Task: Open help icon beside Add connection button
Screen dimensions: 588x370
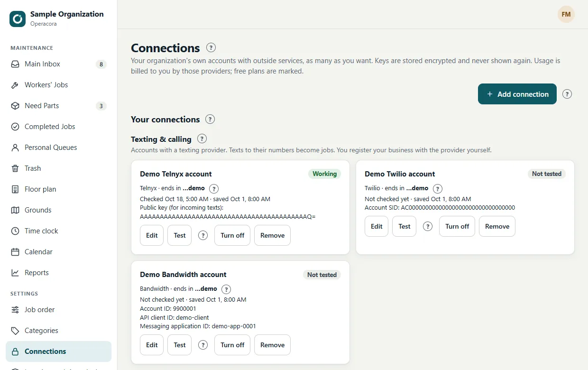Action: (x=567, y=94)
